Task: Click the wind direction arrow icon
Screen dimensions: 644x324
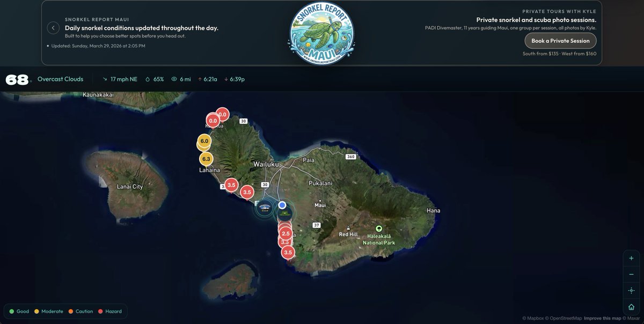Action: point(105,79)
